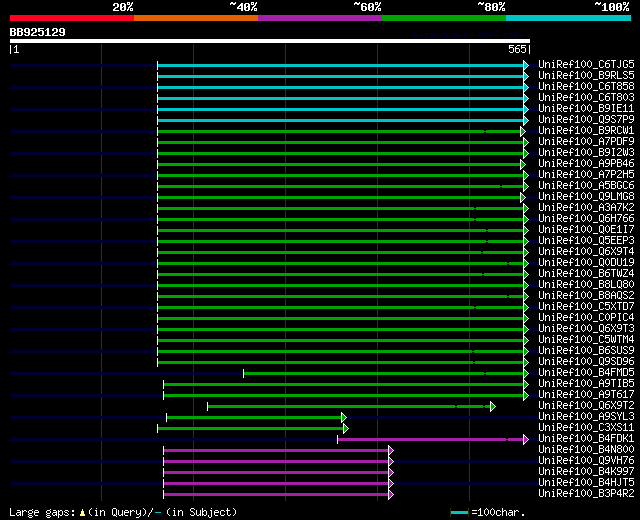Select the UniRef100_B9RLS5 hit label
The height and width of the screenshot is (520, 640).
pos(586,76)
